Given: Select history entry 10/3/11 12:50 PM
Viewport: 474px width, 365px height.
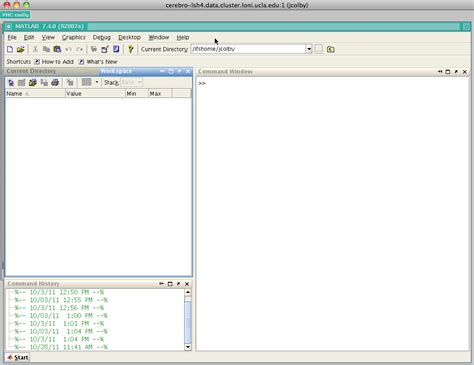Looking at the screenshot, I should tap(59, 292).
